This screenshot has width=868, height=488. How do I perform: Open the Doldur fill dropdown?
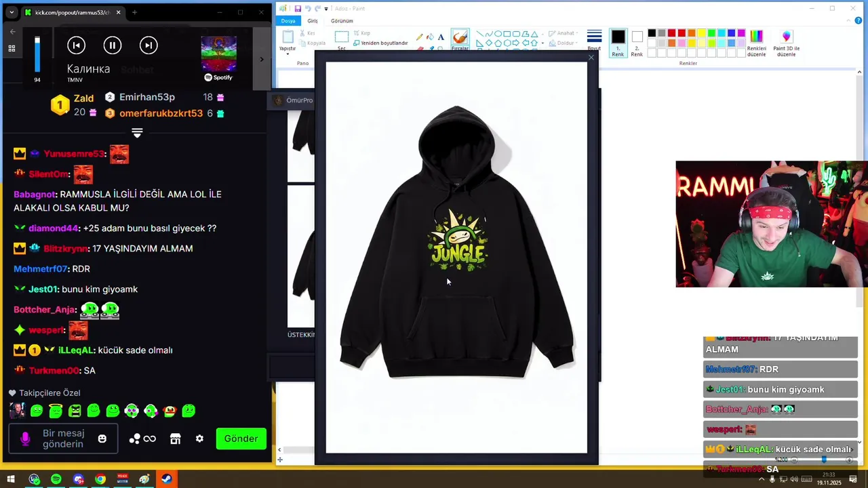coord(562,43)
